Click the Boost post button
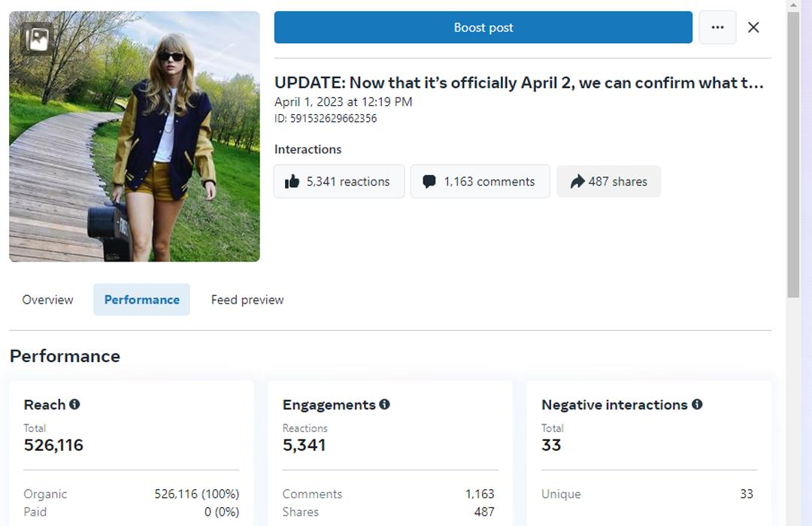812x526 pixels. pos(483,28)
